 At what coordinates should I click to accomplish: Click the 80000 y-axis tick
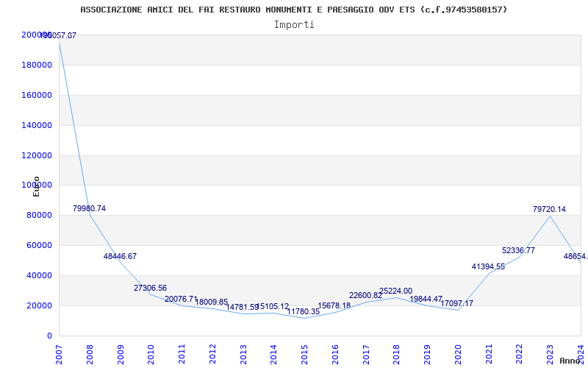39,216
